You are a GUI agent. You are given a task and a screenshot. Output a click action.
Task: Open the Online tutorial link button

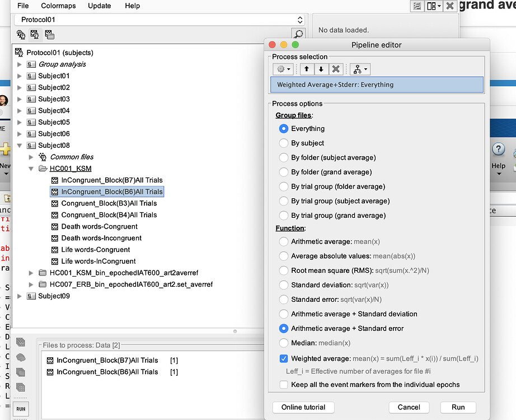pyautogui.click(x=303, y=407)
